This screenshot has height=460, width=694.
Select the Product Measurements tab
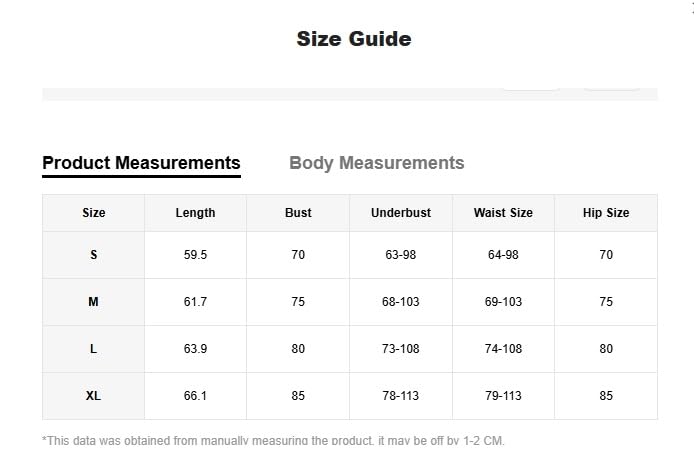[x=141, y=163]
